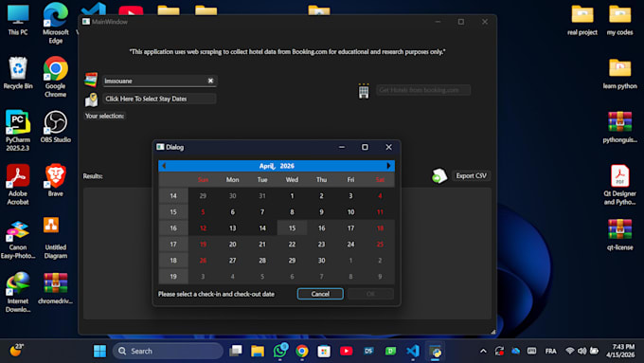644x363 pixels.
Task: Select April 28 in calendar
Action: coord(262,261)
